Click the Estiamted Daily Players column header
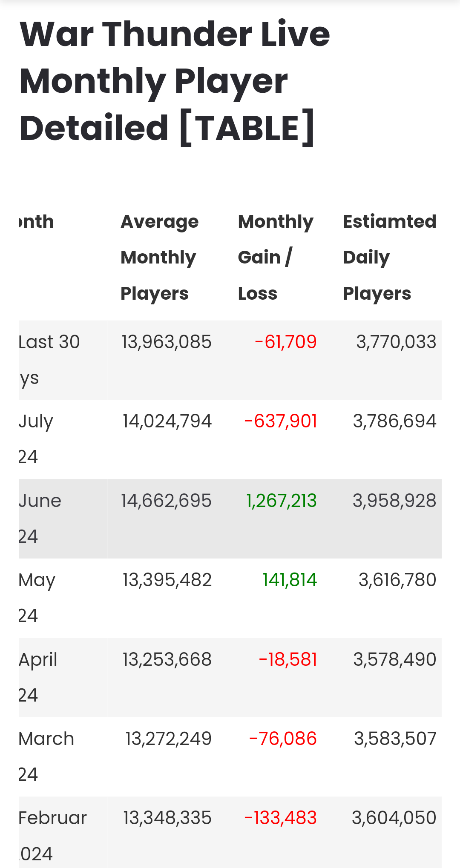460x868 pixels. coord(390,257)
